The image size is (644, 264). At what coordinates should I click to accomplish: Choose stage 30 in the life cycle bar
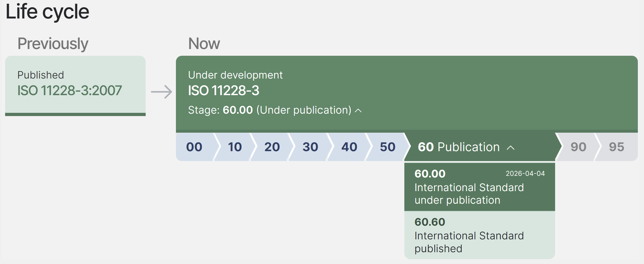tap(310, 147)
